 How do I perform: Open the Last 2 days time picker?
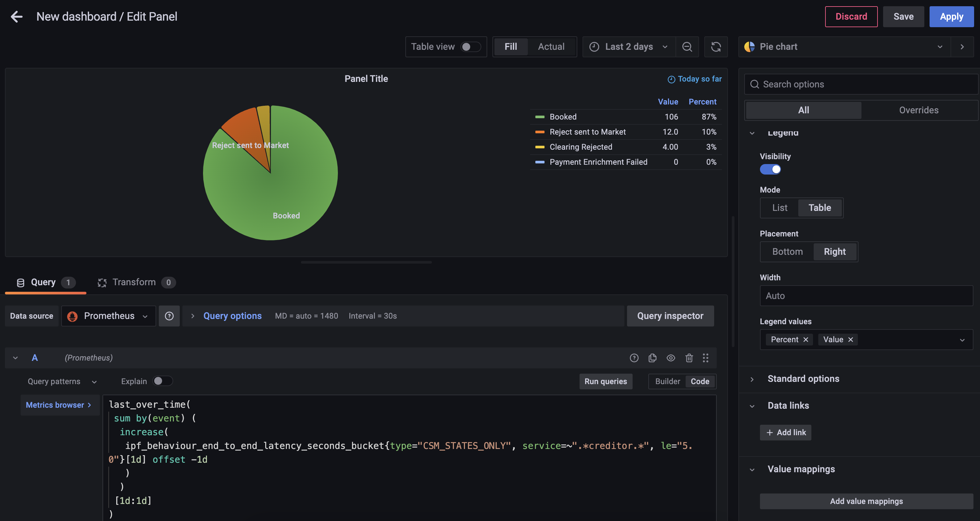(x=628, y=47)
